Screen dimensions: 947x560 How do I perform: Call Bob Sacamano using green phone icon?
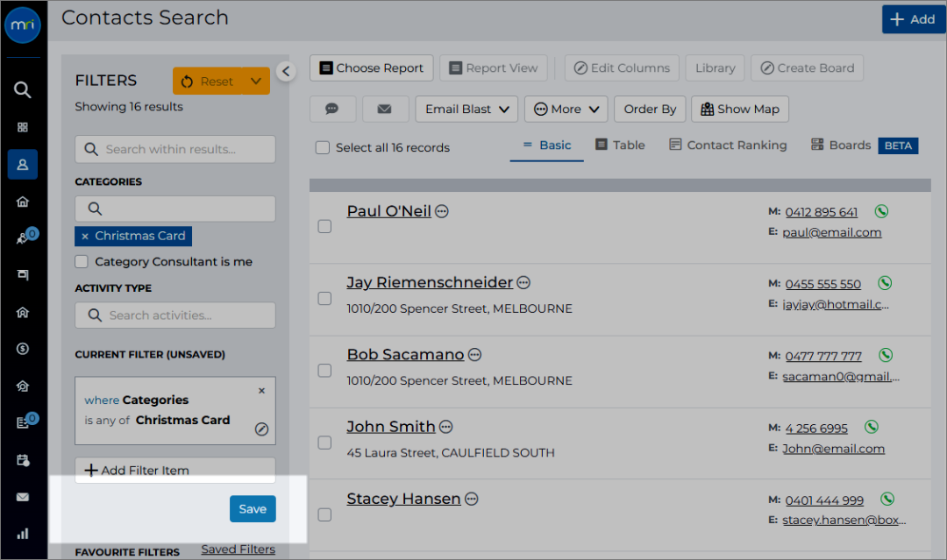886,355
